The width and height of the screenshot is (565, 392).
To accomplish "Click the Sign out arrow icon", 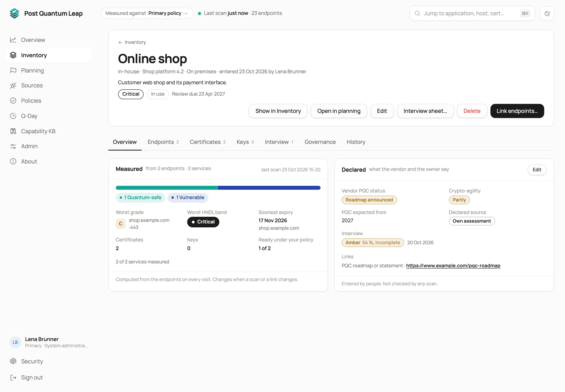I will point(13,377).
